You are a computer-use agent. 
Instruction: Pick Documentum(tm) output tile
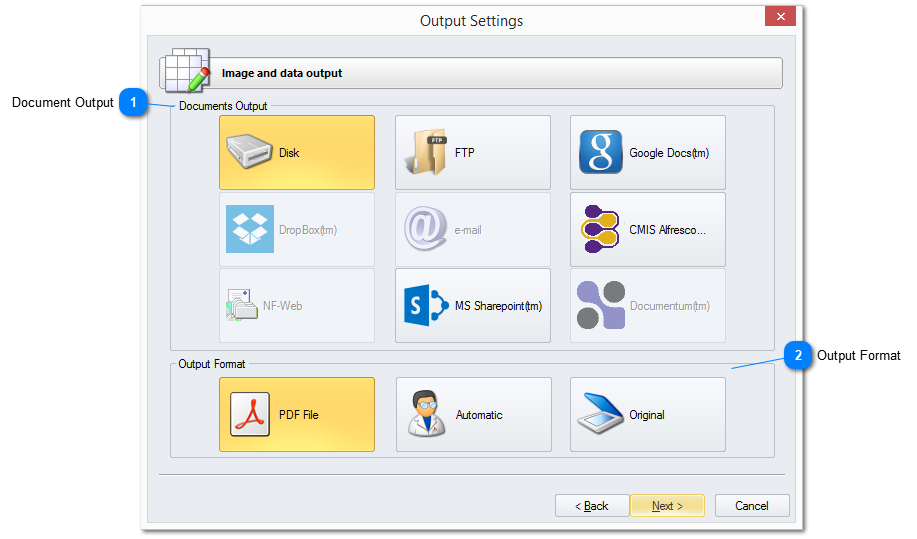pyautogui.click(x=647, y=306)
